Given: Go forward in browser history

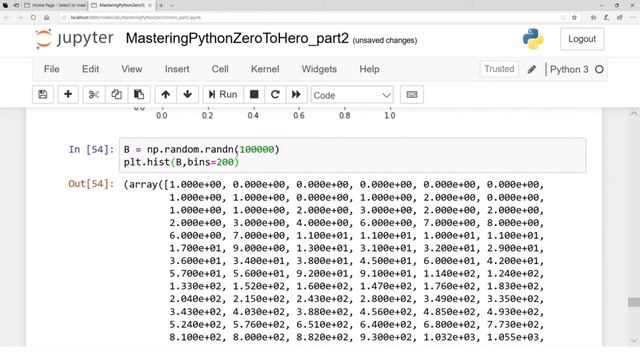Looking at the screenshot, I should [x=20, y=18].
